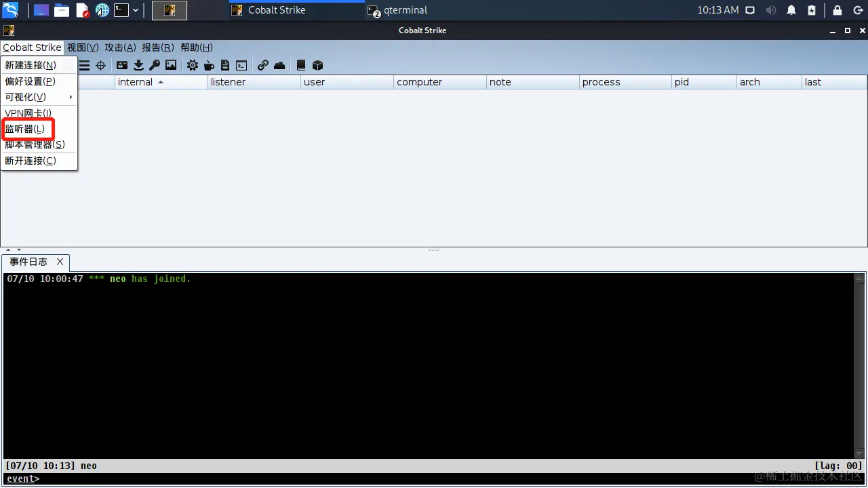
Task: Launch the text editor taskbar icon
Action: pos(83,10)
